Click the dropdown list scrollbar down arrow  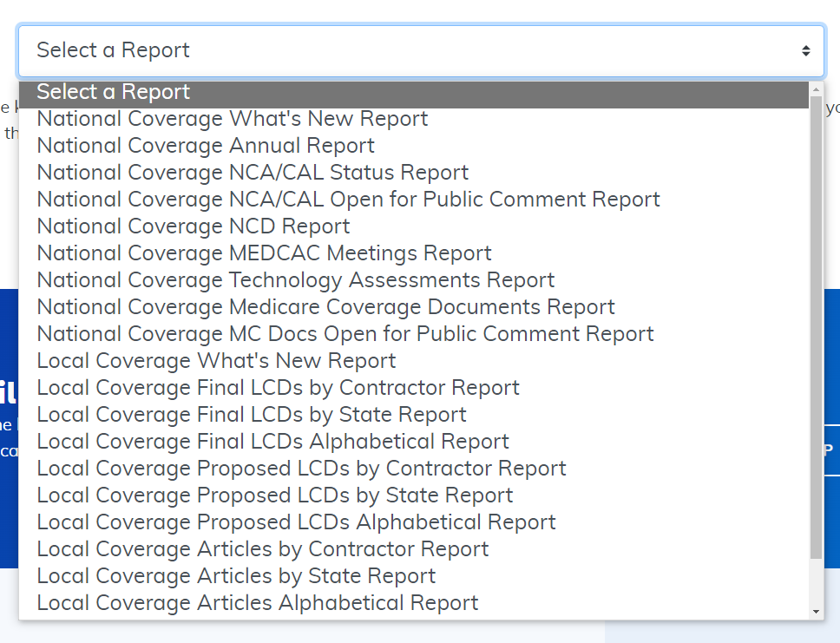pos(816,612)
